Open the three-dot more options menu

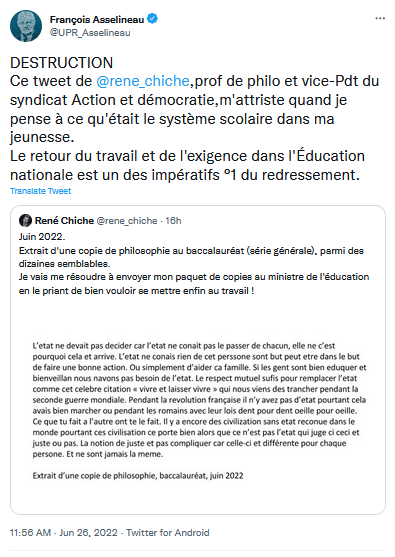pos(380,18)
